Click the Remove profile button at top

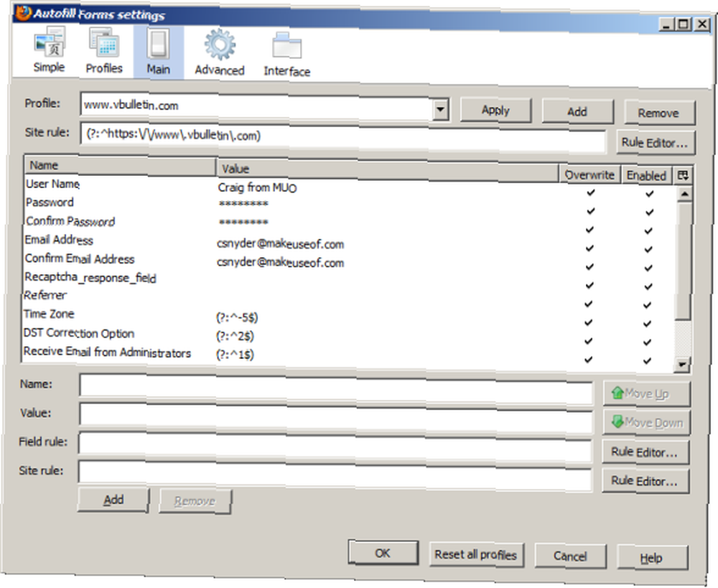pos(659,113)
